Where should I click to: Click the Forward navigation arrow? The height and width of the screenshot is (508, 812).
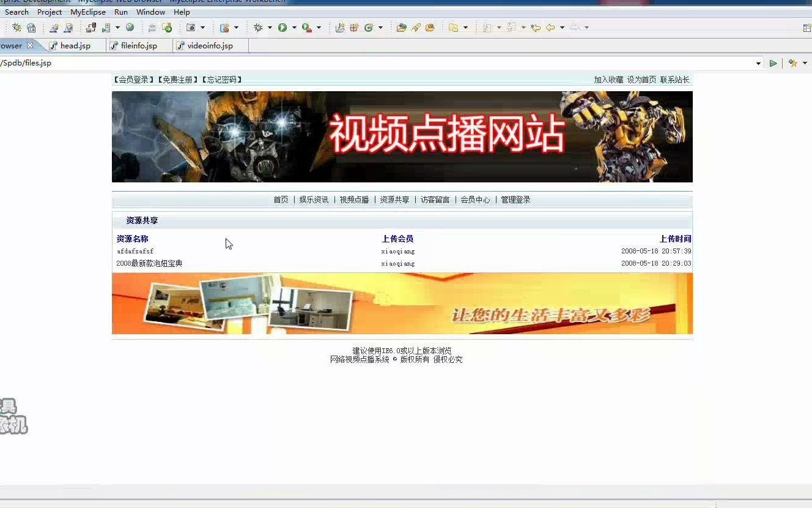(x=575, y=28)
